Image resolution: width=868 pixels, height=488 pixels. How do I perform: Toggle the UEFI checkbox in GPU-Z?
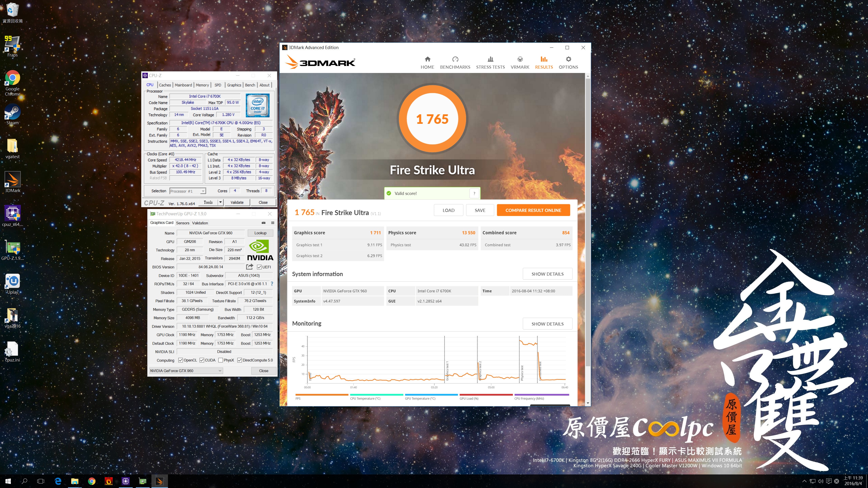click(x=259, y=267)
